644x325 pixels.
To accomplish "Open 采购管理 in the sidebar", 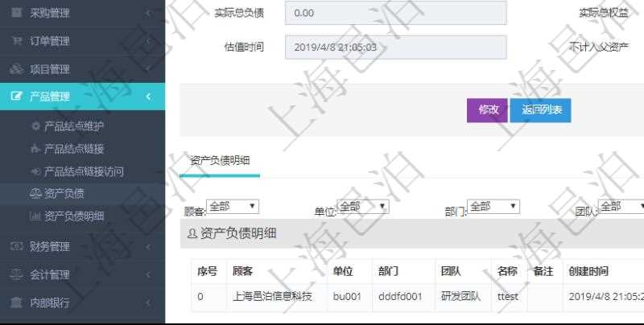I will coord(82,13).
